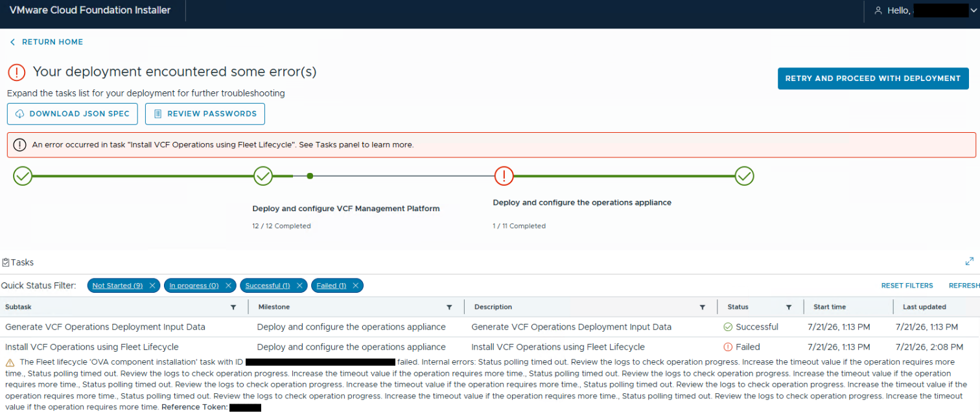Open the Status column filter icon

[789, 307]
